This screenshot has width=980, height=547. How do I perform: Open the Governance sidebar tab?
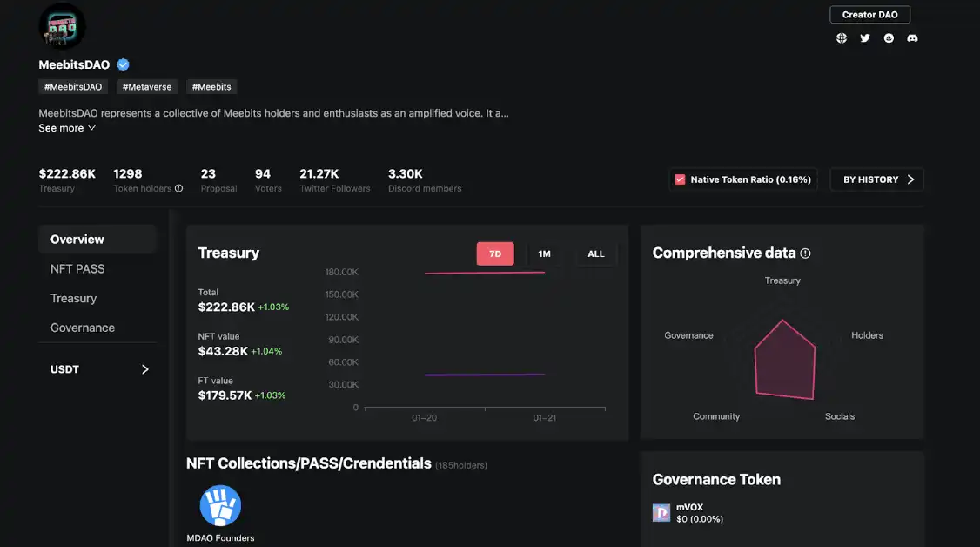click(x=83, y=328)
